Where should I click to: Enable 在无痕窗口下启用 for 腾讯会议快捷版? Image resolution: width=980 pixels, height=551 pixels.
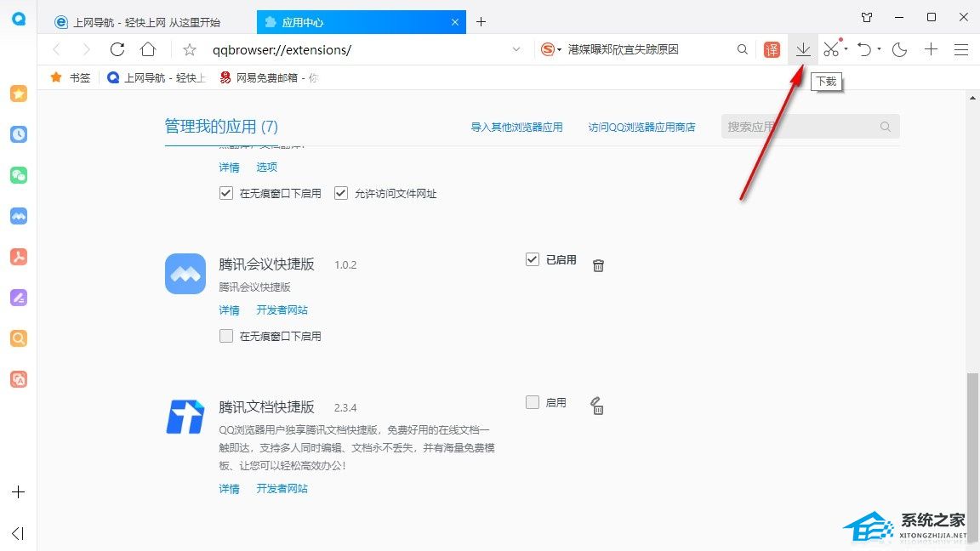[x=226, y=336]
